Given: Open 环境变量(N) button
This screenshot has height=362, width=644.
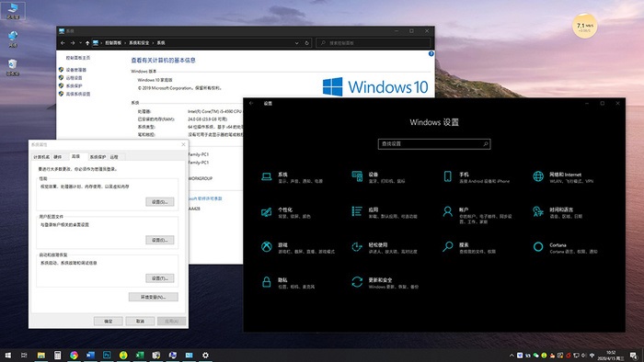Looking at the screenshot, I should [154, 297].
